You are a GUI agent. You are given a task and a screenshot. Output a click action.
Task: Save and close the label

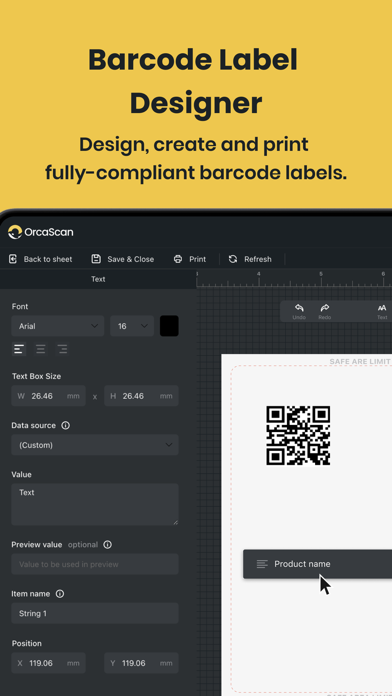pyautogui.click(x=123, y=259)
